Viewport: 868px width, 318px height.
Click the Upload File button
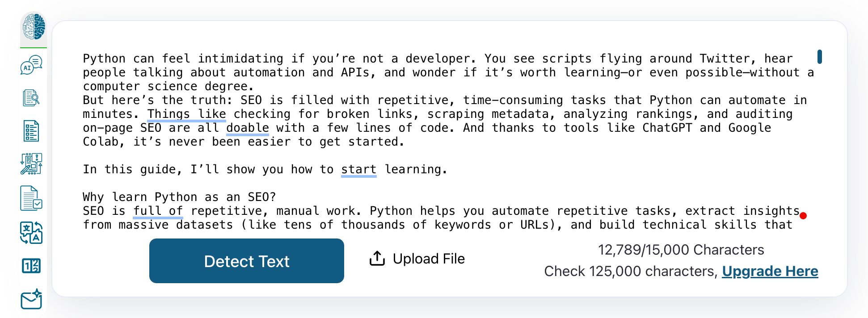(x=429, y=259)
